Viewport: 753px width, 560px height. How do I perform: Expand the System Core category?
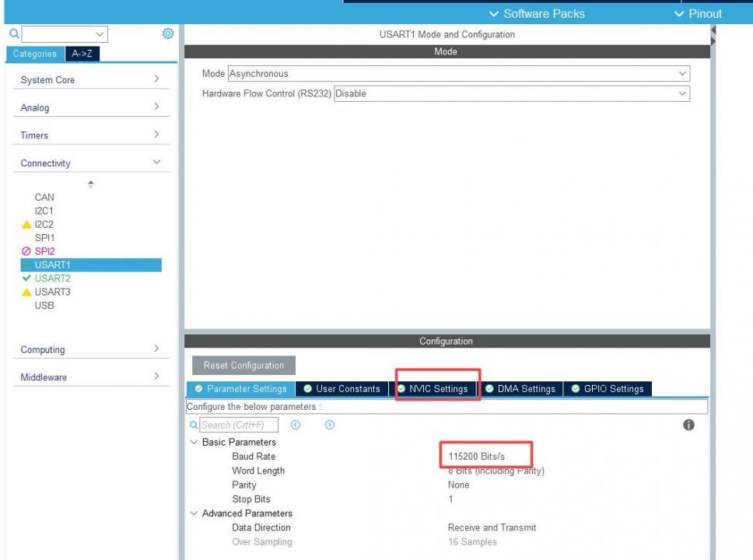(91, 80)
